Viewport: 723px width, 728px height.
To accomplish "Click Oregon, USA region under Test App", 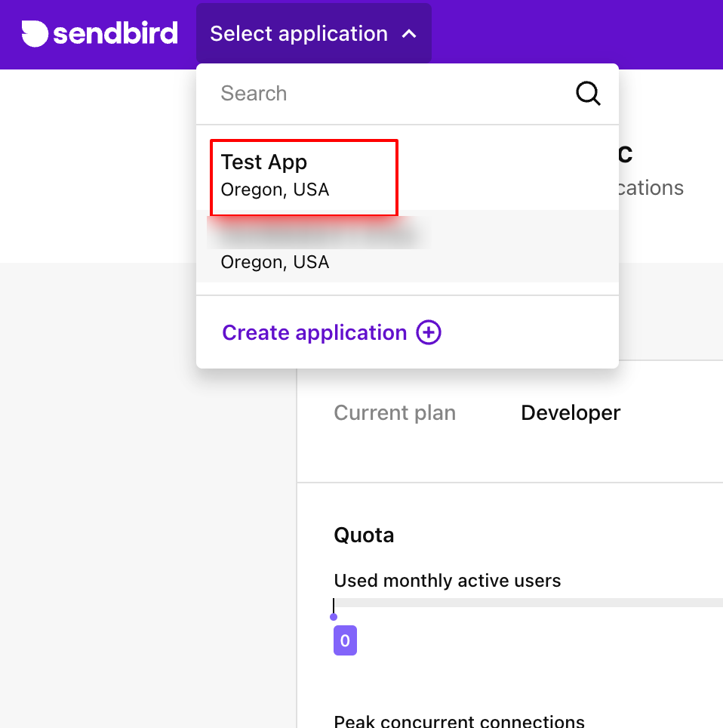I will pos(275,190).
